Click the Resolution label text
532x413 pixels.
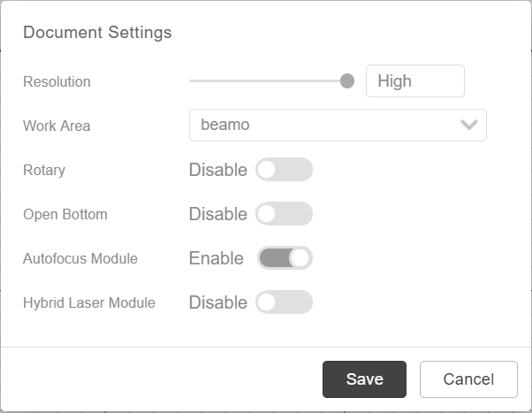pos(57,81)
